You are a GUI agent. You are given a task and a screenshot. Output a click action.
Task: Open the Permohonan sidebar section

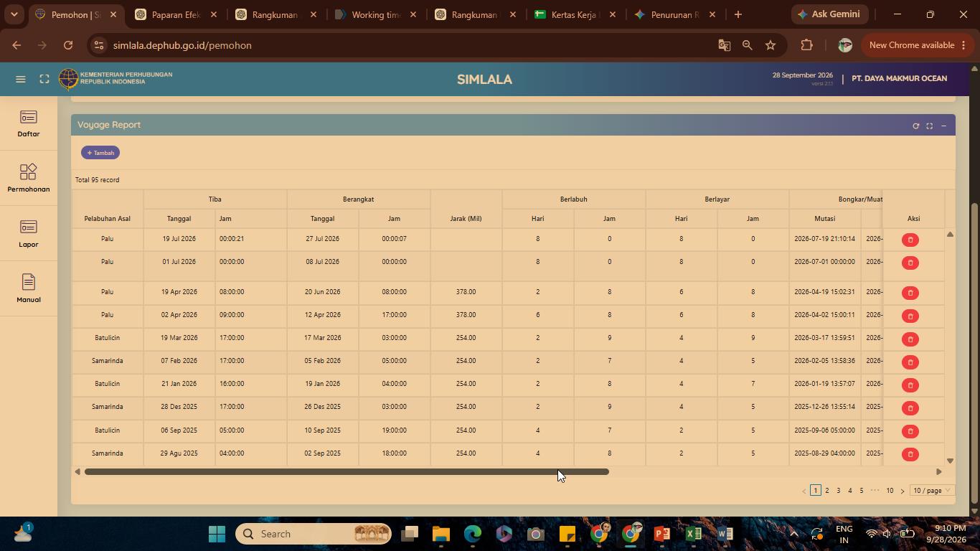29,178
